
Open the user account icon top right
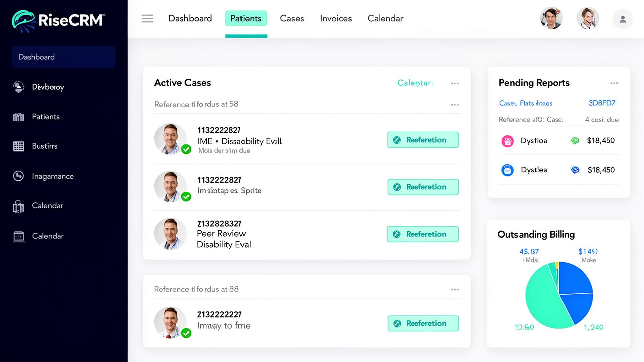click(x=623, y=19)
